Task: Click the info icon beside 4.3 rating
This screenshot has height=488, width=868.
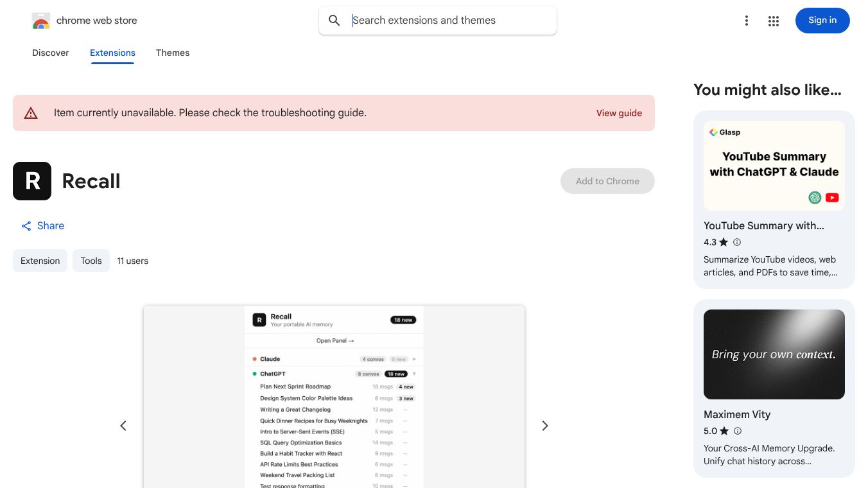Action: (737, 242)
